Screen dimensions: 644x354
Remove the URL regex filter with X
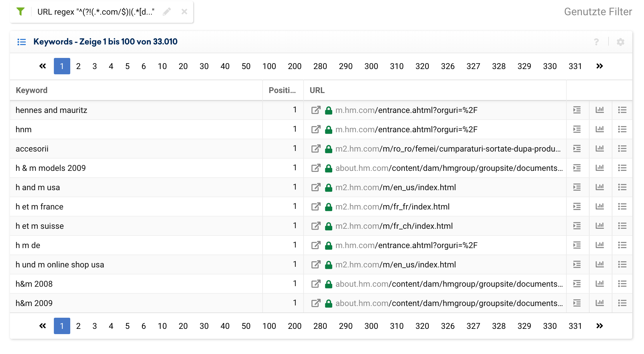[x=184, y=12]
